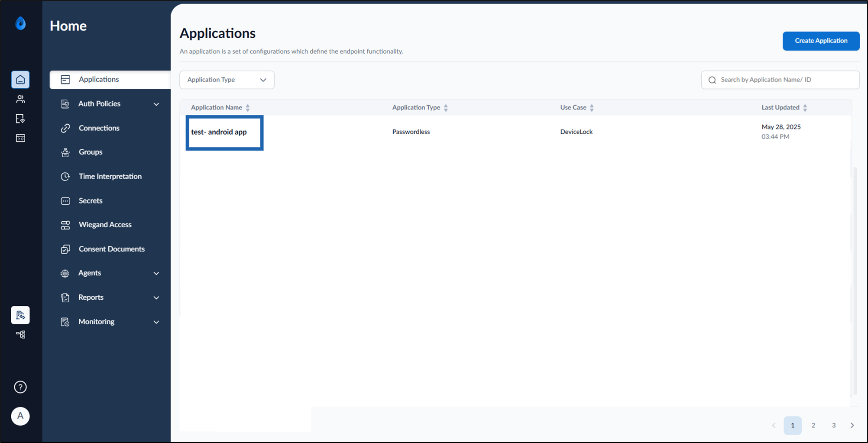
Task: Open the Application Type filter dropdown
Action: click(x=227, y=80)
